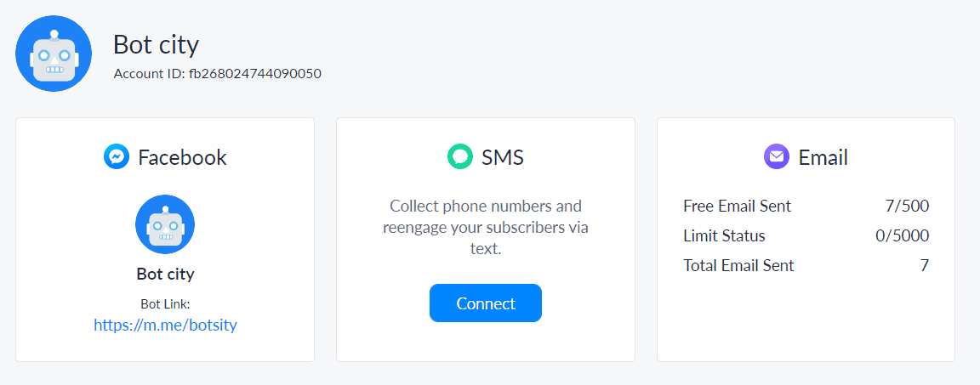Open the https://m.me/botsity bot link
This screenshot has width=980, height=385.
(x=165, y=326)
